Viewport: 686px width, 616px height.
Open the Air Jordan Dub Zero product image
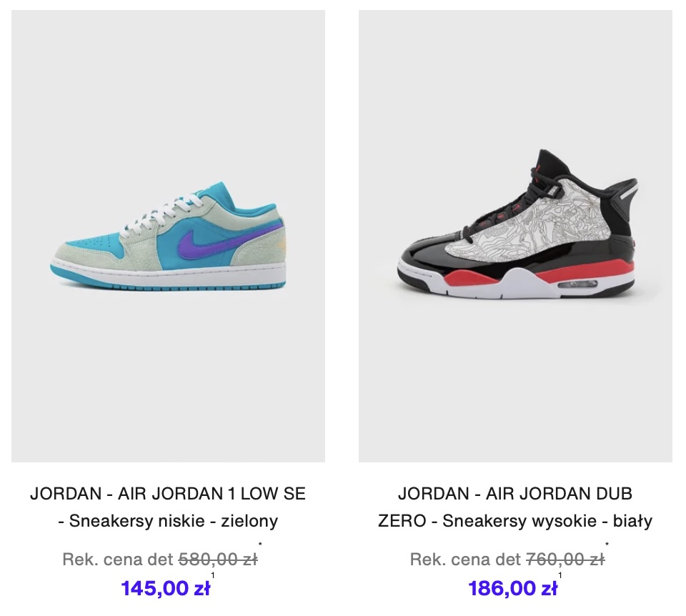515,237
